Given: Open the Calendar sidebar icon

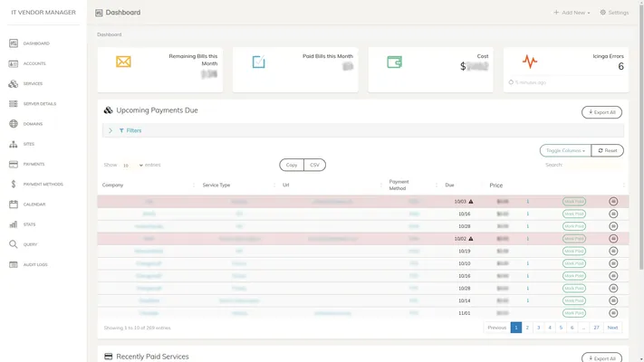Looking at the screenshot, I should (14, 205).
